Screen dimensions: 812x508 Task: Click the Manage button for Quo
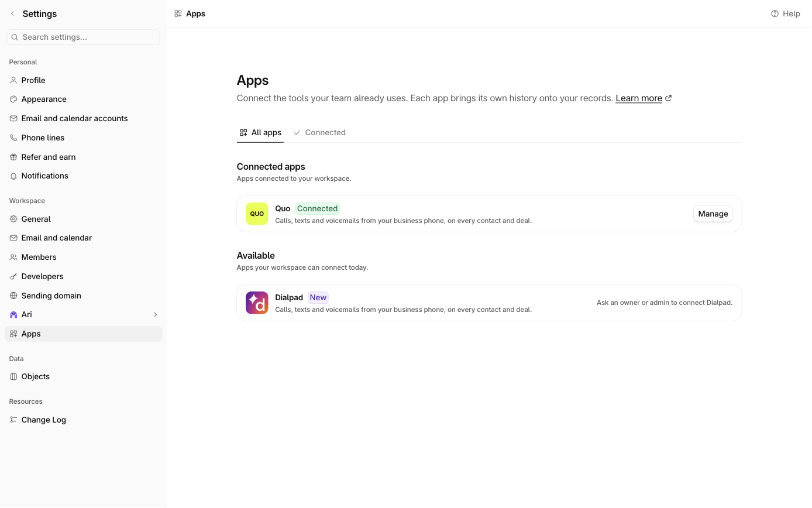point(713,214)
